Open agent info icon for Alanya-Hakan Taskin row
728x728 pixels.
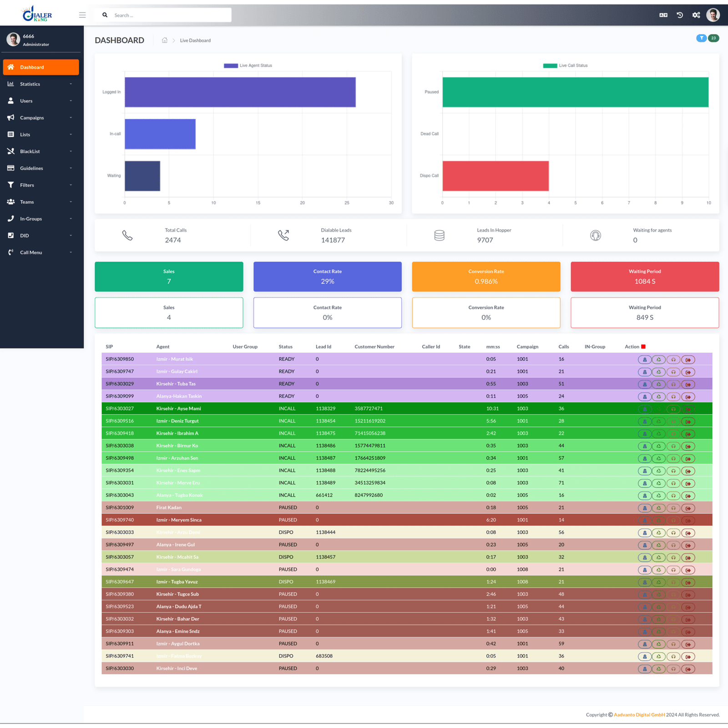pos(645,396)
